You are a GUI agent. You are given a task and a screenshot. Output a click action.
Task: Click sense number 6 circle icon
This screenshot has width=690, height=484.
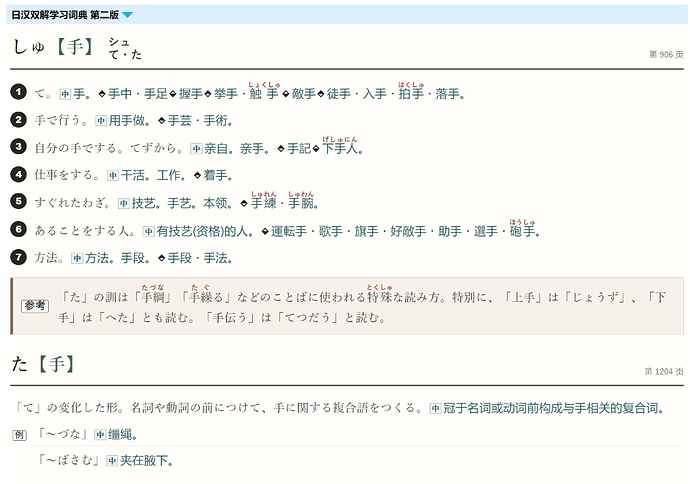tap(18, 229)
